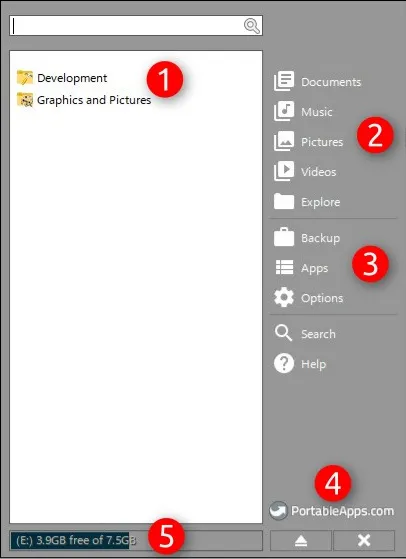
Task: Visit the PortableApps.com logo link
Action: pyautogui.click(x=332, y=511)
